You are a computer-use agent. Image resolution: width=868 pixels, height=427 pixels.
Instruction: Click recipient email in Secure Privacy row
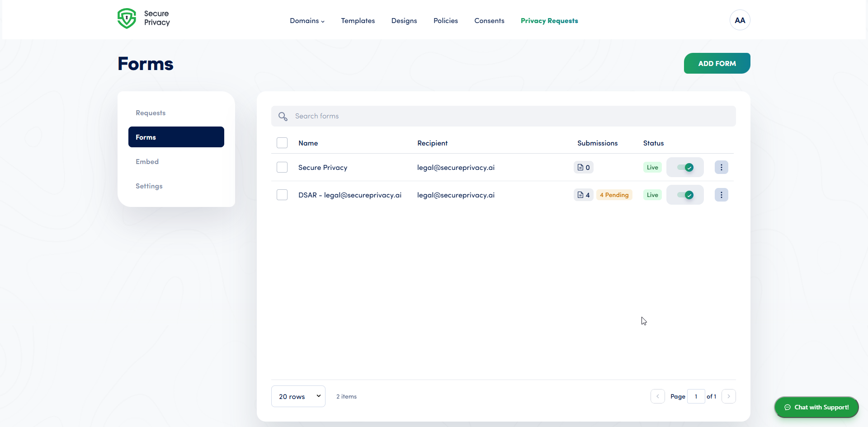tap(456, 168)
